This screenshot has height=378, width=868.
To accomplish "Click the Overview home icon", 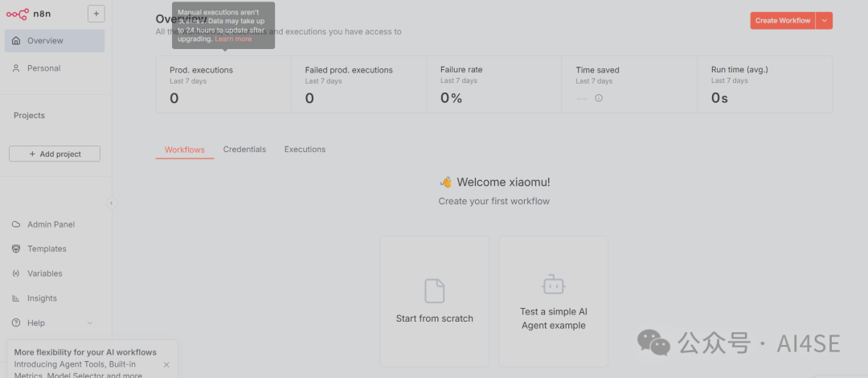I will tap(16, 40).
